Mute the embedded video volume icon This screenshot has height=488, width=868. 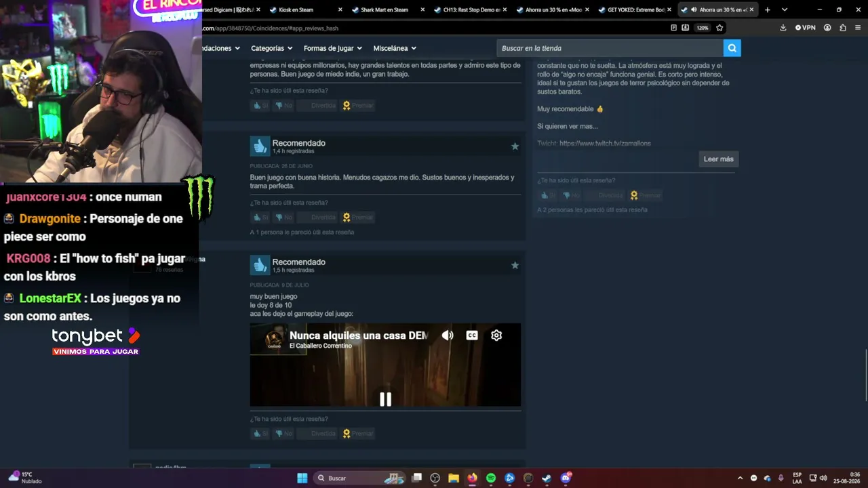pyautogui.click(x=448, y=335)
